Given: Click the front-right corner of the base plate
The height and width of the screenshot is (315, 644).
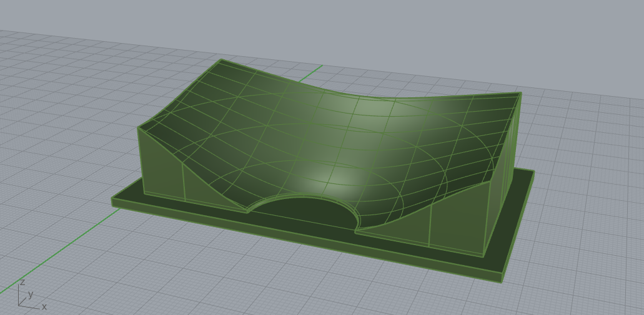Looking at the screenshot, I should click(502, 279).
